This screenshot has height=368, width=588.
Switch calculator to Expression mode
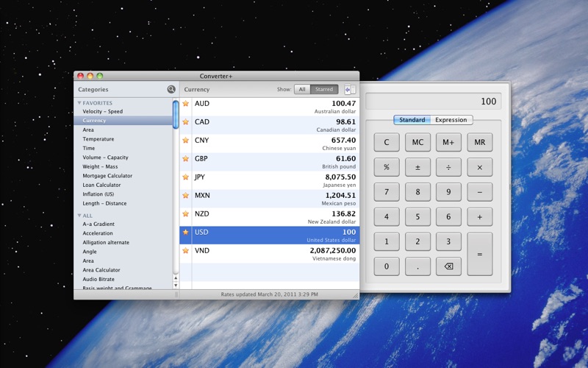[x=451, y=120]
